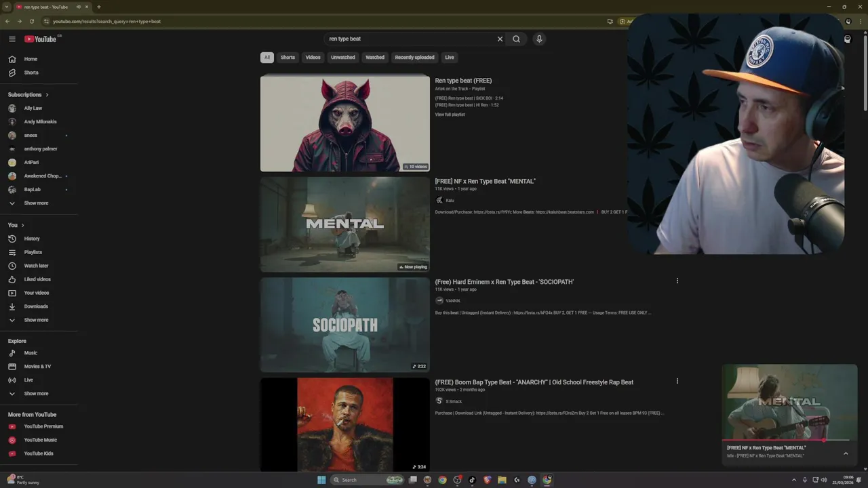Select the All filter chip
The image size is (868, 488).
267,58
